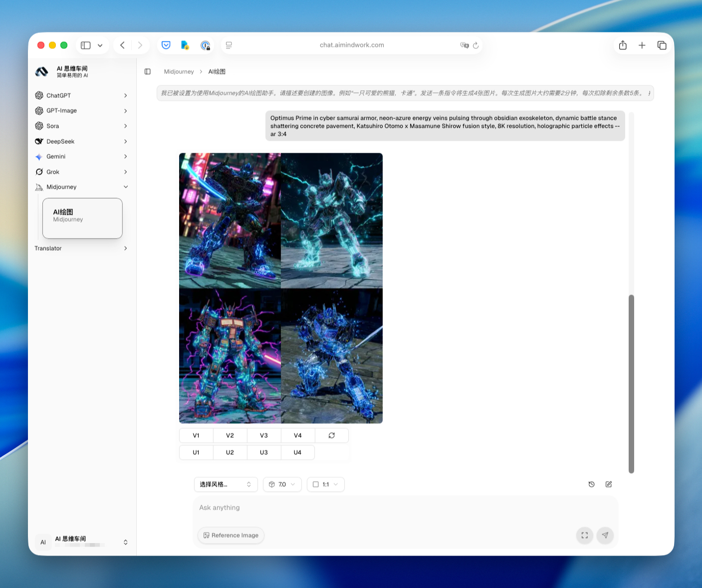Show Safari tab overview
This screenshot has width=702, height=588.
(662, 45)
